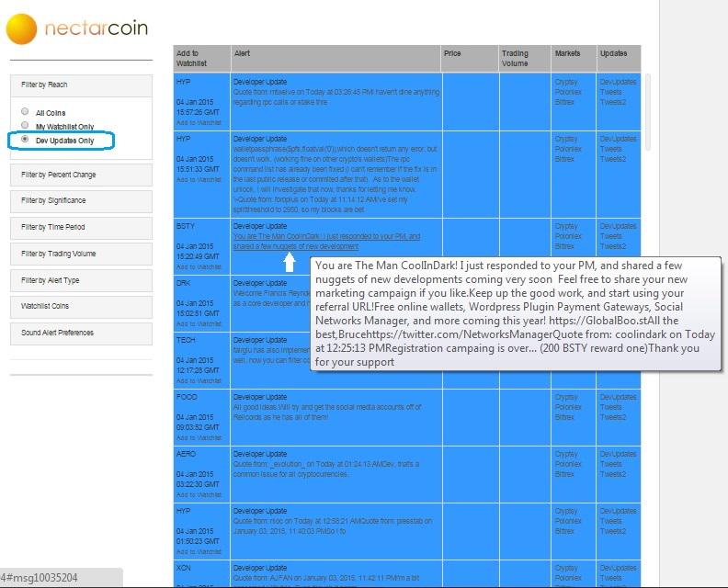Open Tweets link for FOOD
This screenshot has height=588, width=728.
(x=610, y=407)
